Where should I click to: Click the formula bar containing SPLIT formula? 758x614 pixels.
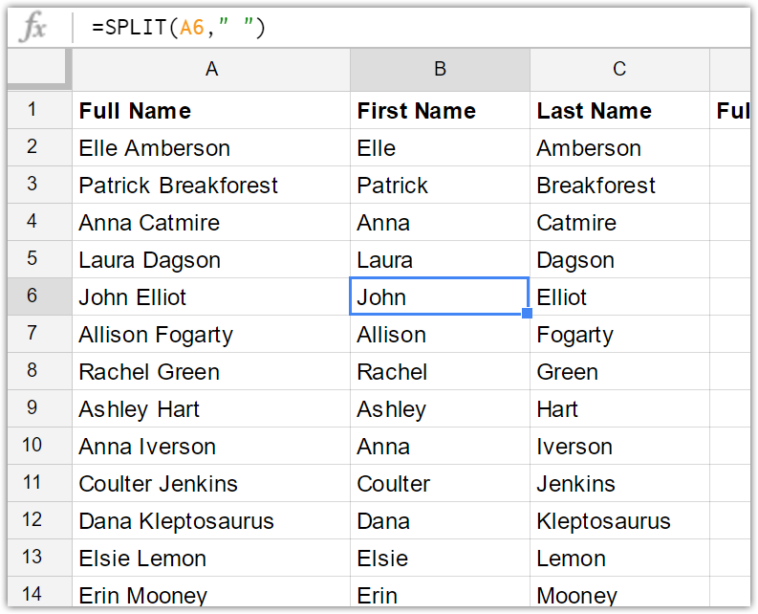click(400, 28)
